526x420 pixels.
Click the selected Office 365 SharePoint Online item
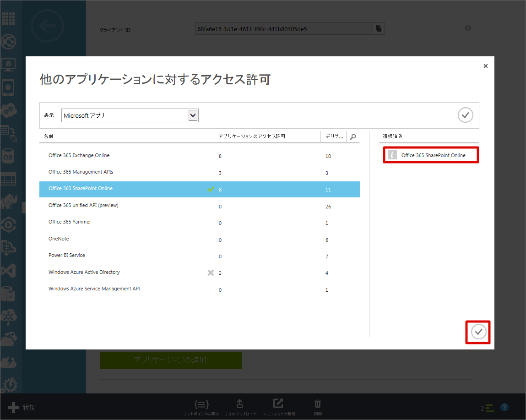point(431,155)
